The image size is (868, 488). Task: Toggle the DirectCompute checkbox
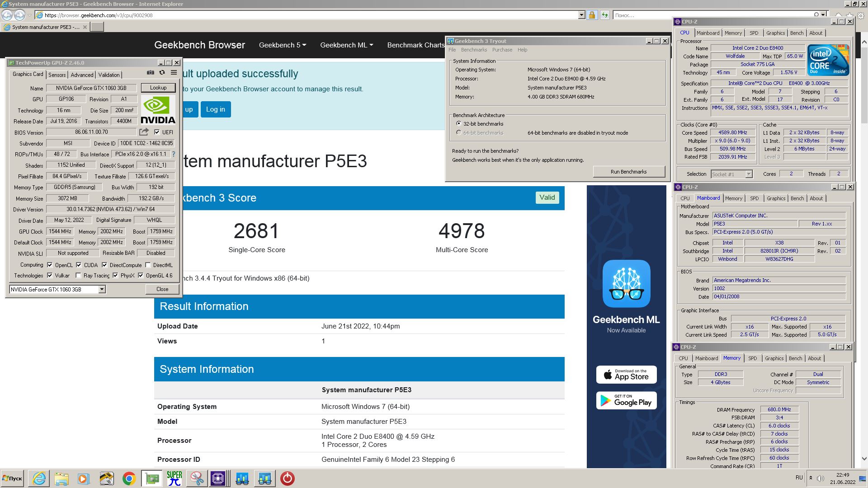pyautogui.click(x=104, y=265)
